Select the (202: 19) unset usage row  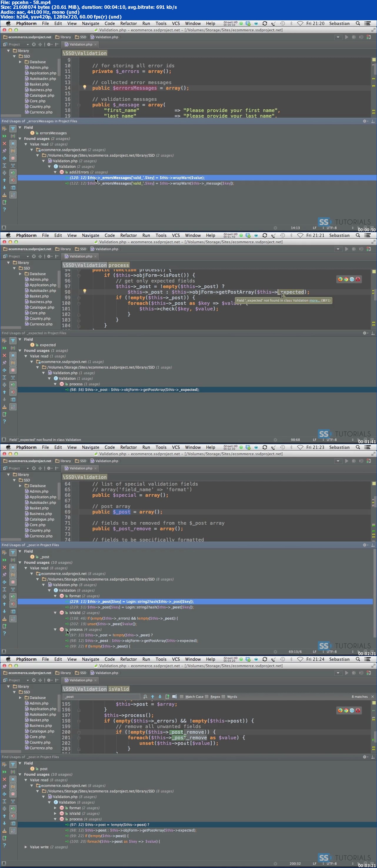(x=196, y=624)
